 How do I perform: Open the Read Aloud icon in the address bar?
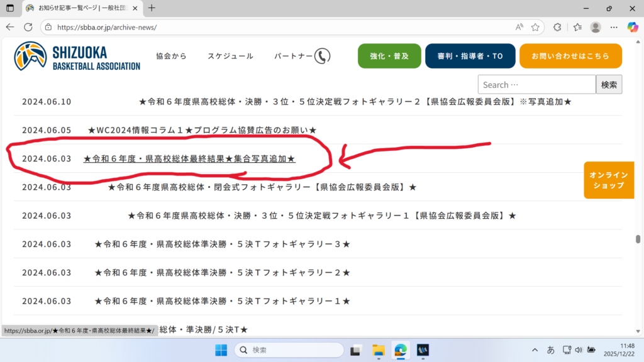(519, 27)
